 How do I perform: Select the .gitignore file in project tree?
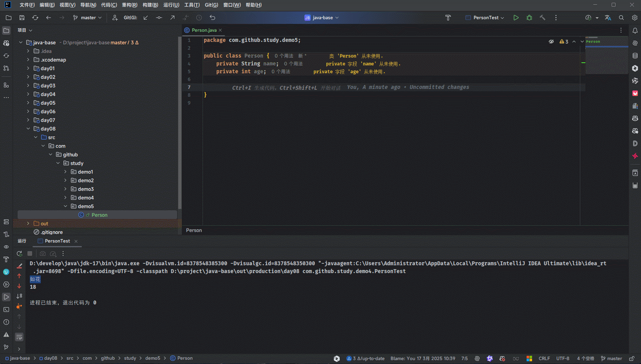pyautogui.click(x=52, y=232)
